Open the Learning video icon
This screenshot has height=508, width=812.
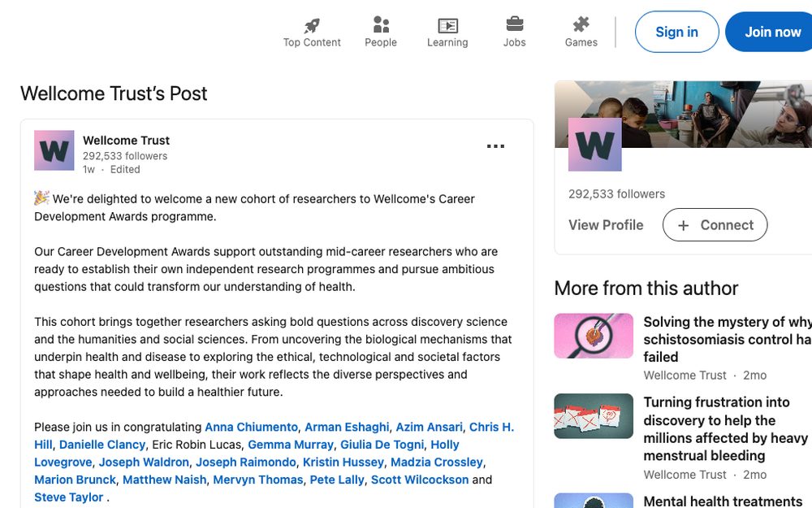(447, 25)
